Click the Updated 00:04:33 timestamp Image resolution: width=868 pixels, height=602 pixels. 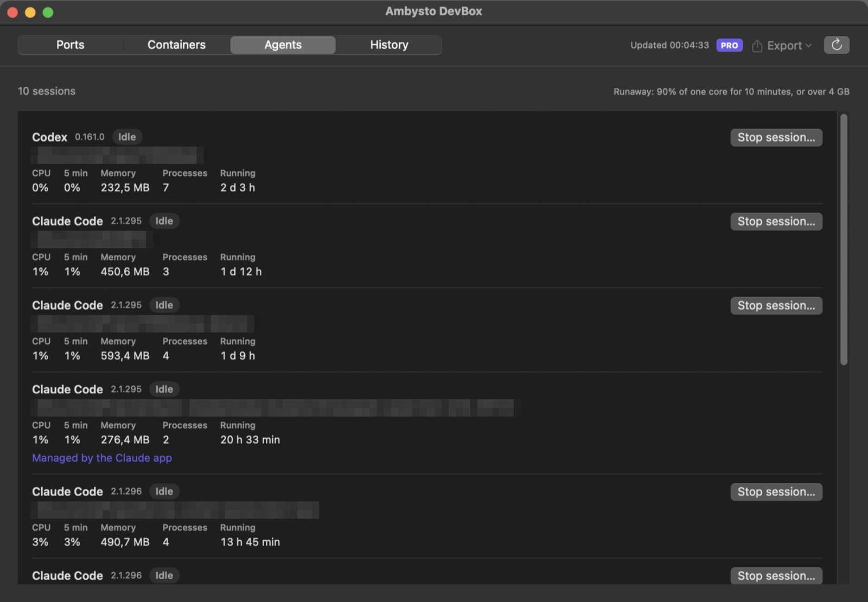669,45
